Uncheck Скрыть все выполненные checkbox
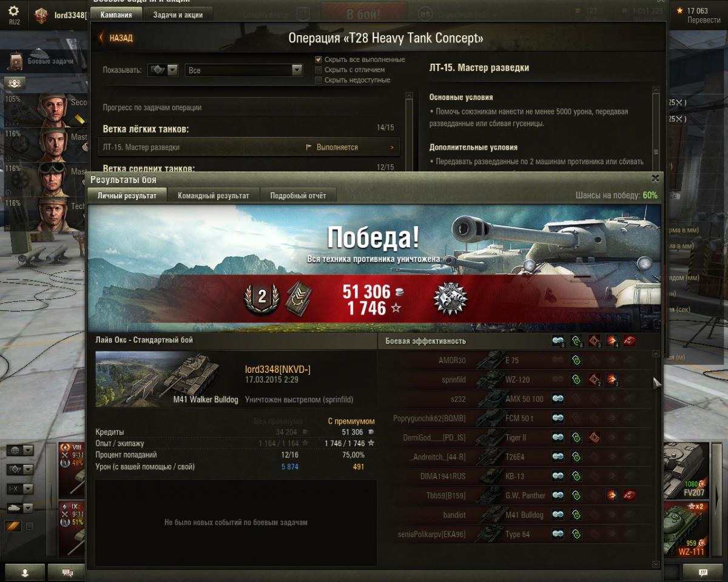 point(318,59)
